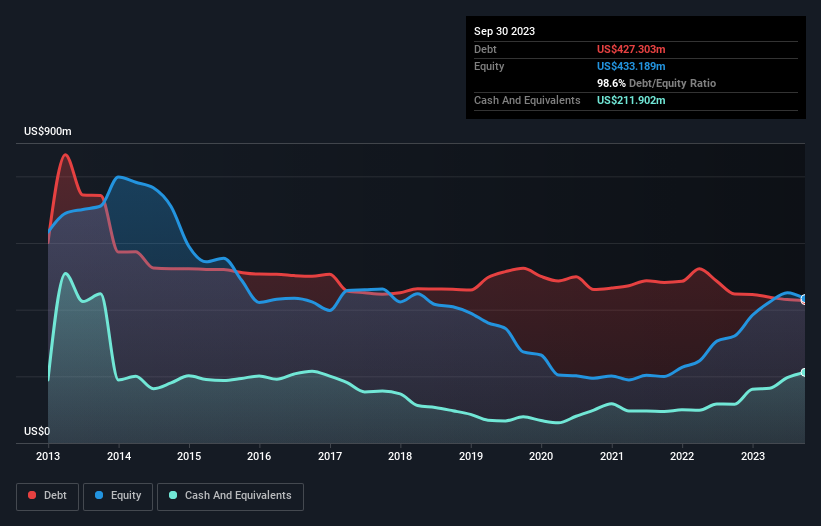Click the 98.6% Debt/Equity Ratio text
Image resolution: width=821 pixels, height=526 pixels.
656,83
